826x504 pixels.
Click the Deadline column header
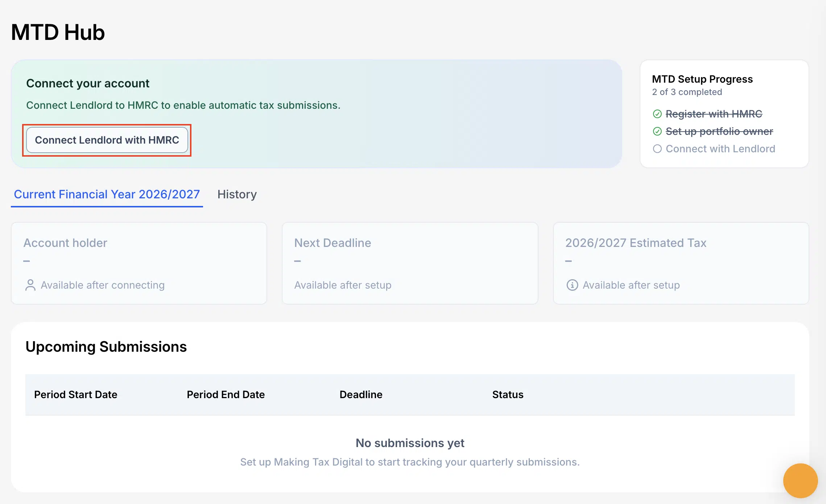point(361,394)
